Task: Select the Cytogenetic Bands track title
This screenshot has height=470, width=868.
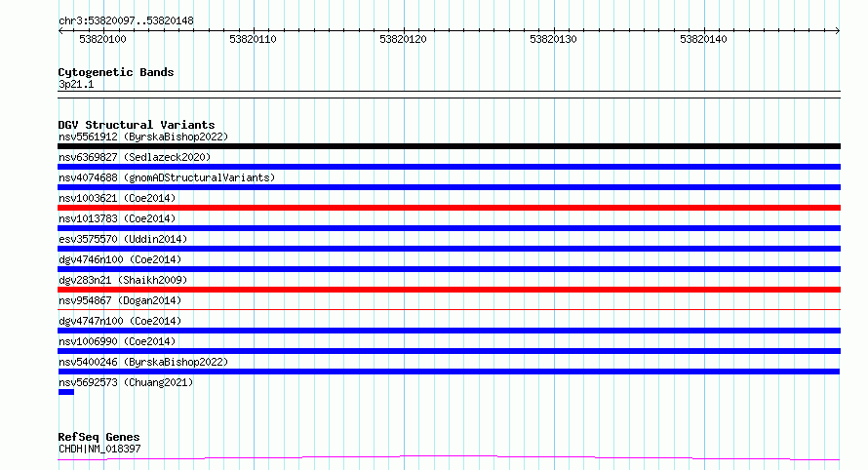Action: click(116, 72)
